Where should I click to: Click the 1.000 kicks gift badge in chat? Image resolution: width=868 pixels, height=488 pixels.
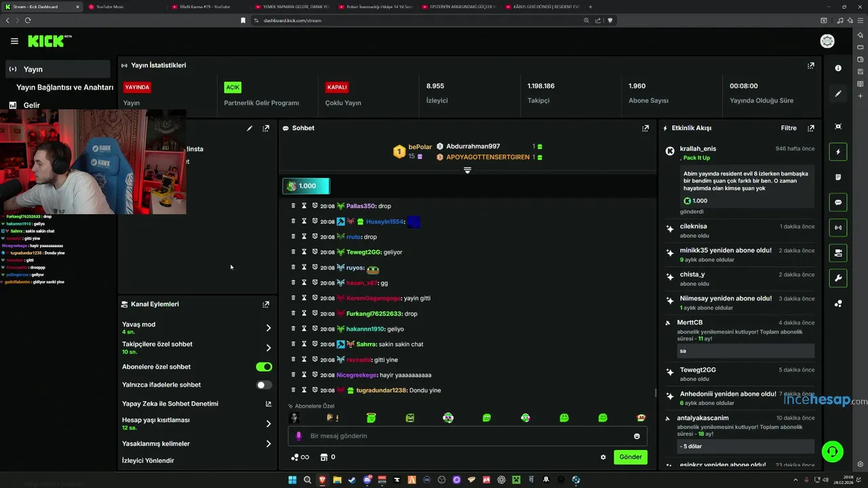pyautogui.click(x=306, y=186)
